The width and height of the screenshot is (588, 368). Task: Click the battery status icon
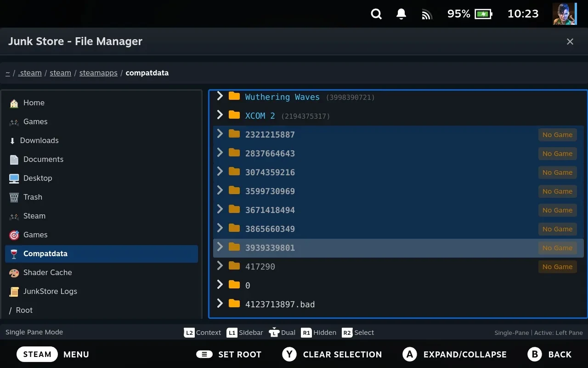pos(483,14)
